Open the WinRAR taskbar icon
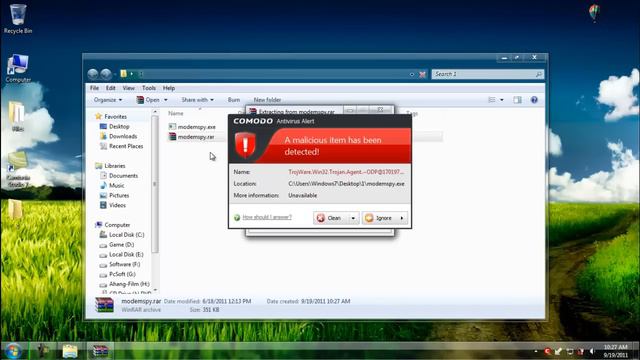640x360 pixels. click(x=100, y=351)
